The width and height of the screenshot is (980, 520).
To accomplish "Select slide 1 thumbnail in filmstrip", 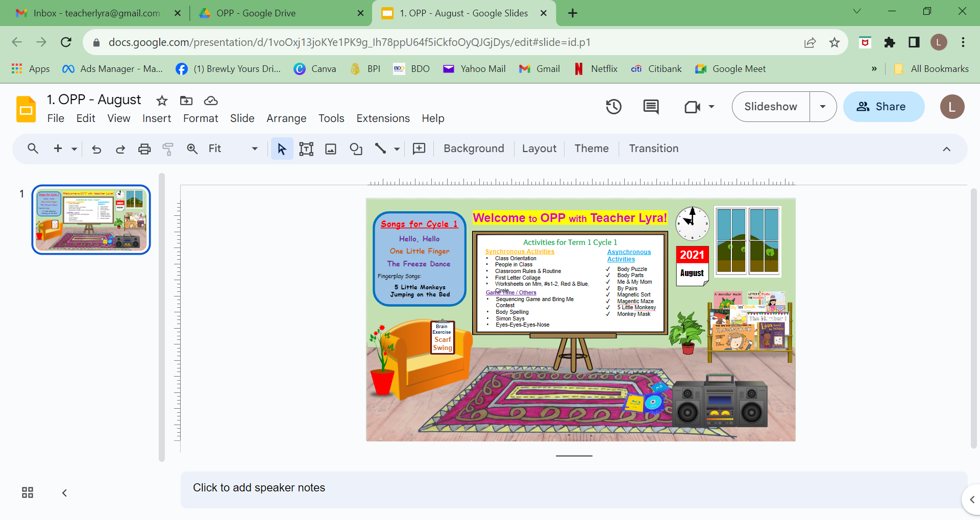I will coord(91,219).
